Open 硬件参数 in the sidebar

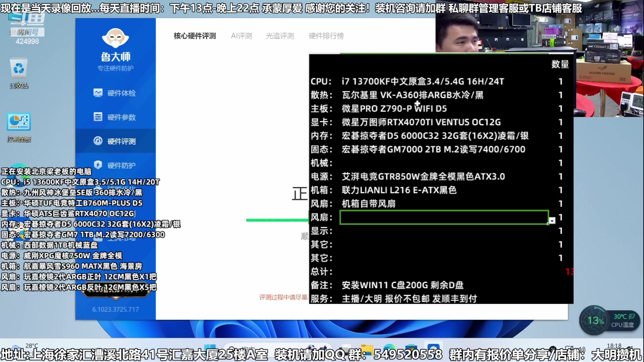click(x=115, y=117)
